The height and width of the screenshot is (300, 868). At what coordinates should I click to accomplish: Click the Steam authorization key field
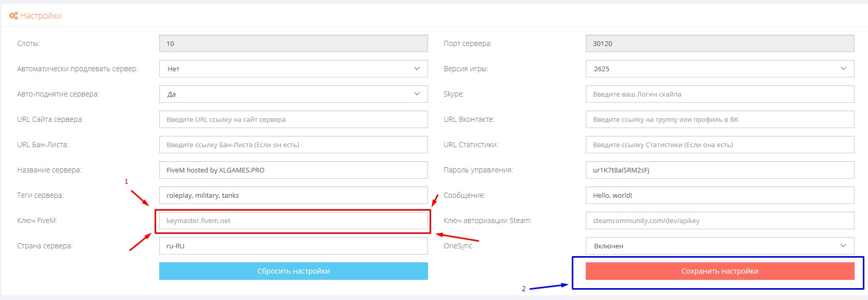pos(720,220)
